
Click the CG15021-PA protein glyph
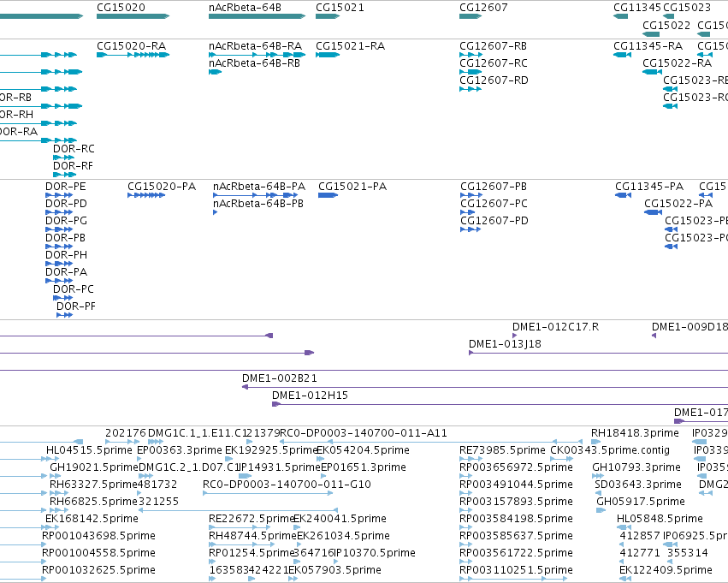(328, 195)
